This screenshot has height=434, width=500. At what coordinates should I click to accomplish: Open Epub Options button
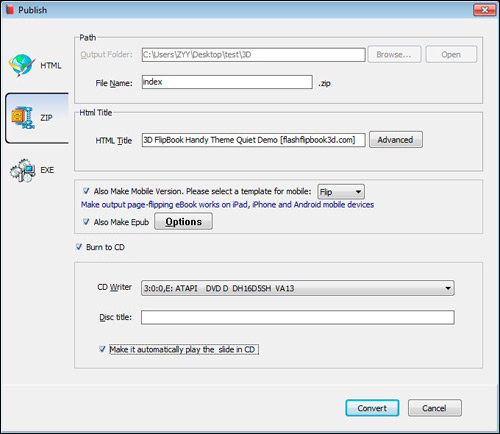[x=183, y=222]
